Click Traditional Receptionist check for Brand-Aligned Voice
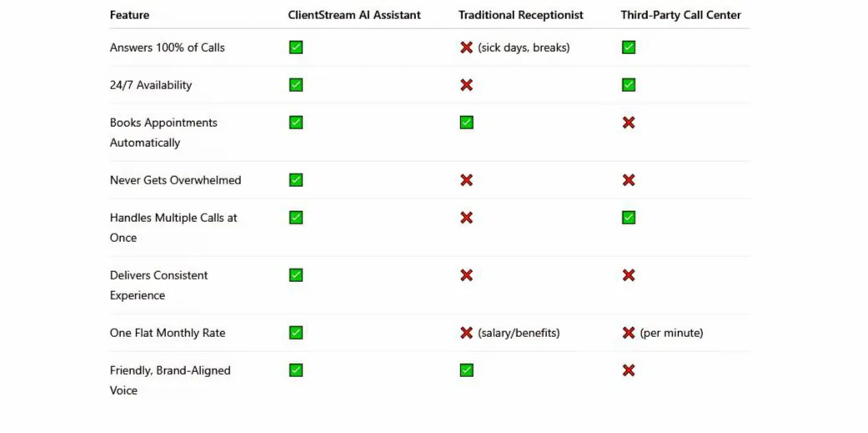The width and height of the screenshot is (868, 433). tap(466, 370)
